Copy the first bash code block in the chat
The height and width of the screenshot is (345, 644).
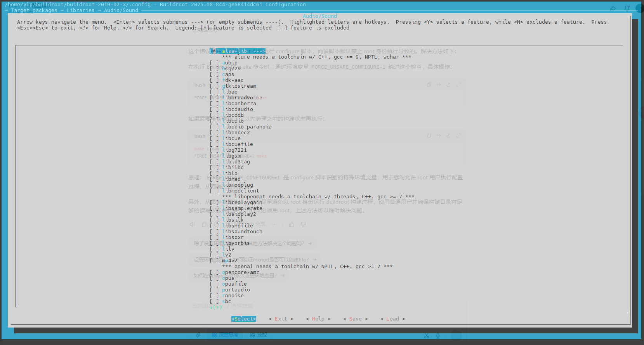pyautogui.click(x=429, y=85)
